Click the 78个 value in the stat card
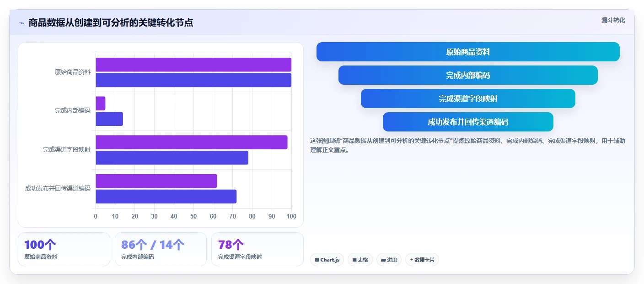 [231, 245]
